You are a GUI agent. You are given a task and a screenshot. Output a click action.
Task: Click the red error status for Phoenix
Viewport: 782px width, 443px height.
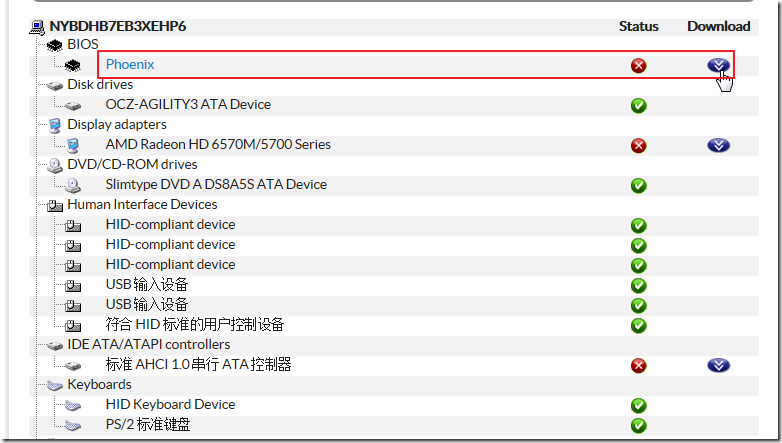[639, 65]
